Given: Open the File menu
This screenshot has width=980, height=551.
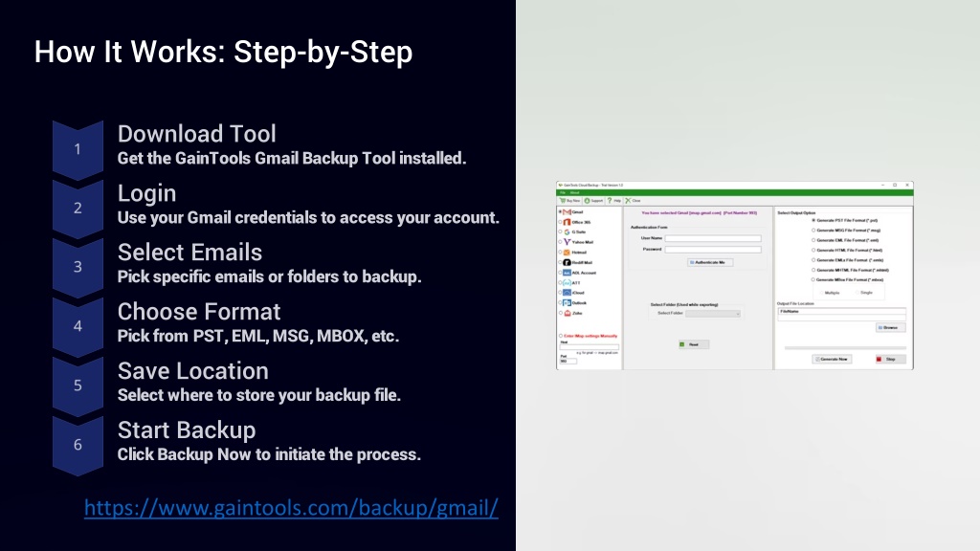Looking at the screenshot, I should tap(563, 193).
